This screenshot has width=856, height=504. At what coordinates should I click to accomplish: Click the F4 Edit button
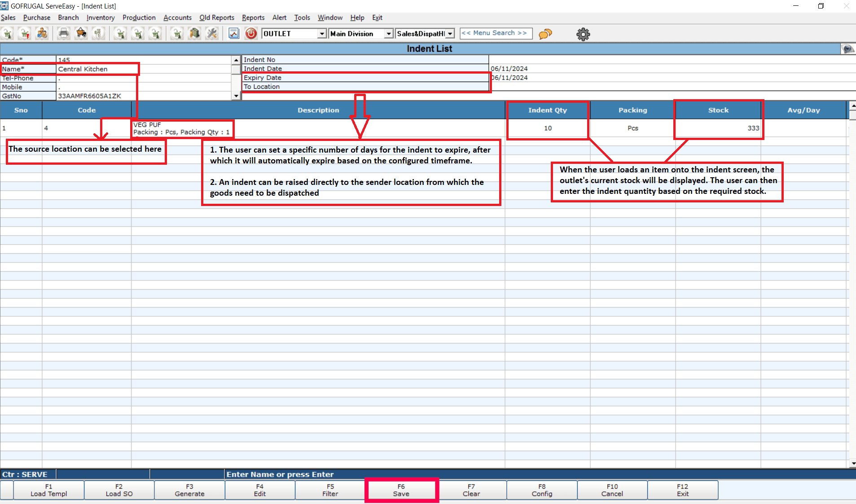coord(260,490)
